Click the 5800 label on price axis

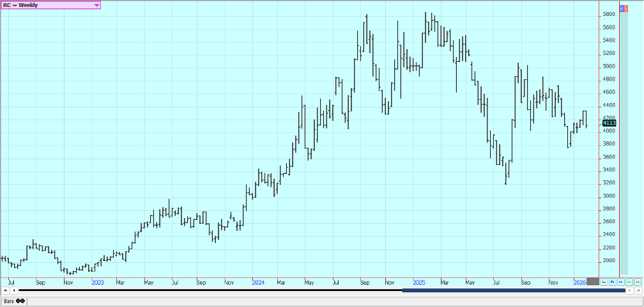coord(609,14)
